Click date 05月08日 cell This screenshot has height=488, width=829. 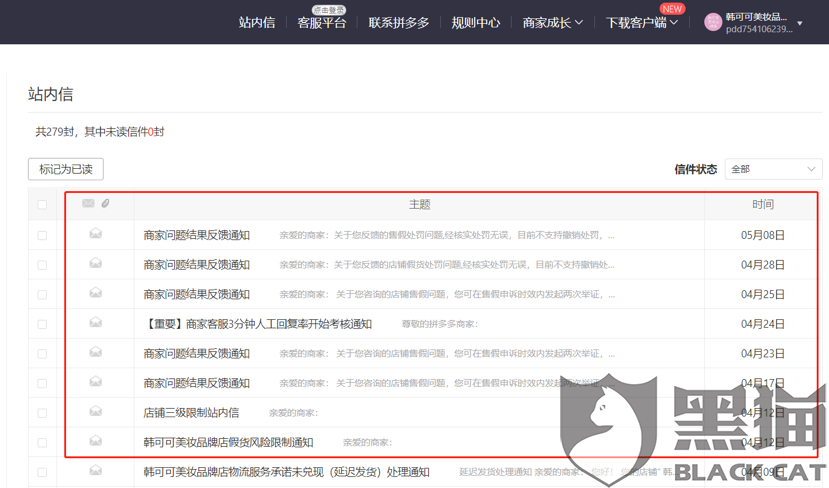(x=763, y=235)
